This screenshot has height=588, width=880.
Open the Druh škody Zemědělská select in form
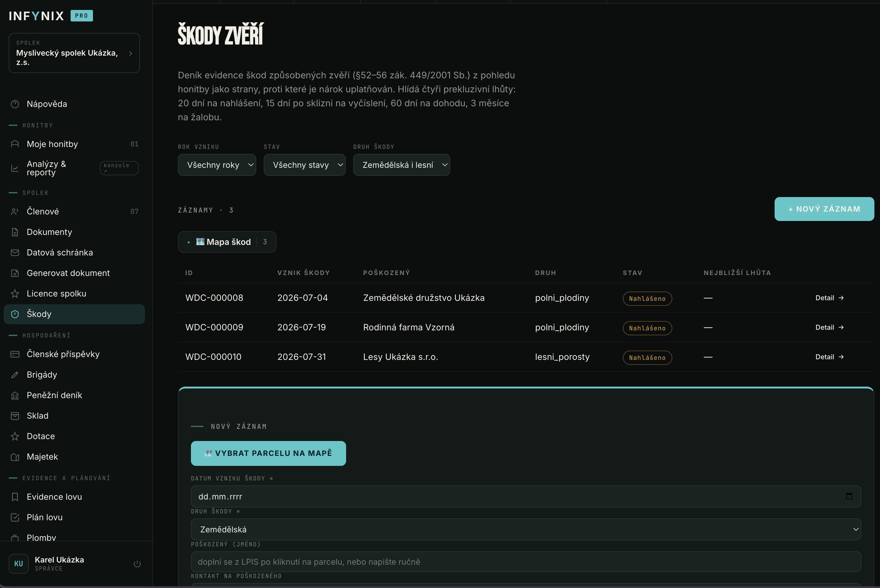point(526,530)
